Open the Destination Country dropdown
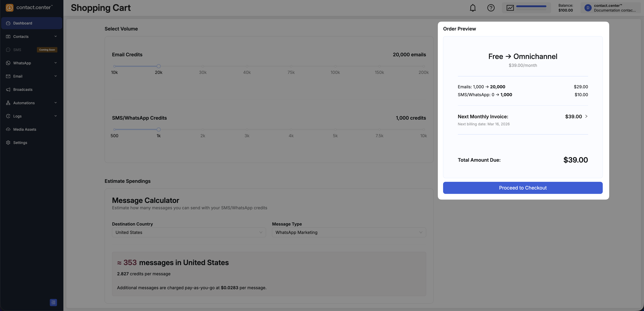This screenshot has height=311, width=644. 189,232
